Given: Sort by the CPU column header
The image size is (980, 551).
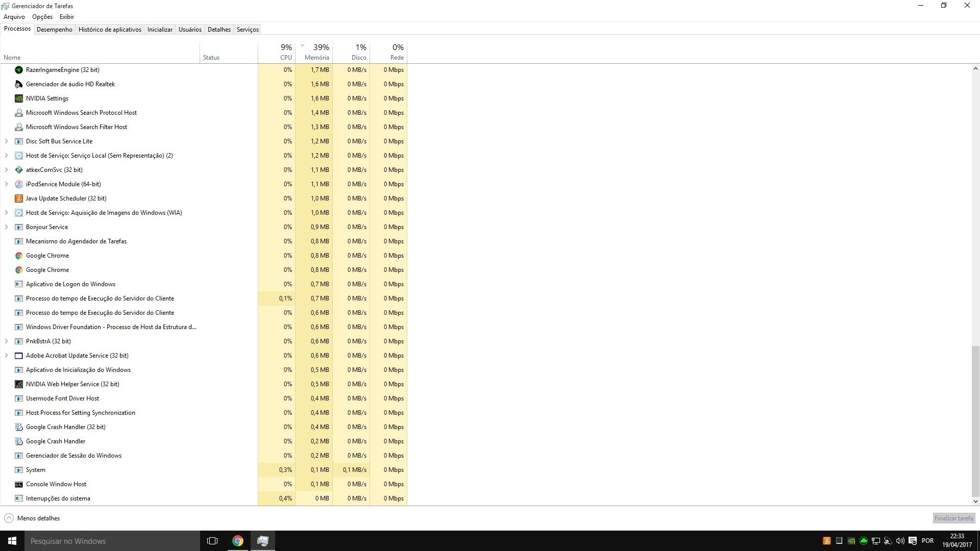Looking at the screenshot, I should click(x=277, y=52).
